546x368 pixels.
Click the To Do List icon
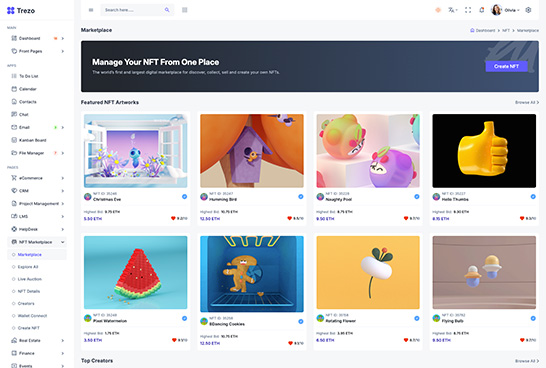(14, 76)
